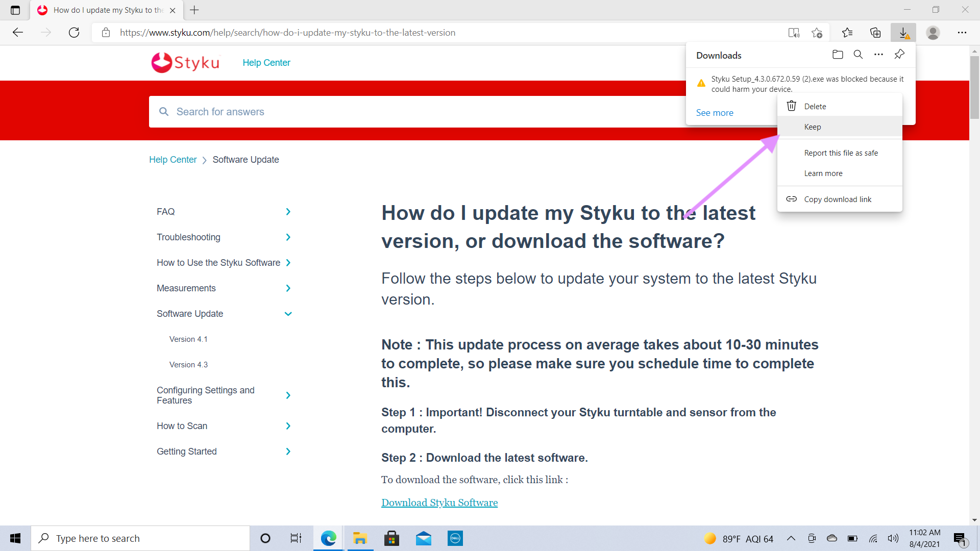The width and height of the screenshot is (980, 551).
Task: Choose Learn more in context menu
Action: (x=840, y=173)
